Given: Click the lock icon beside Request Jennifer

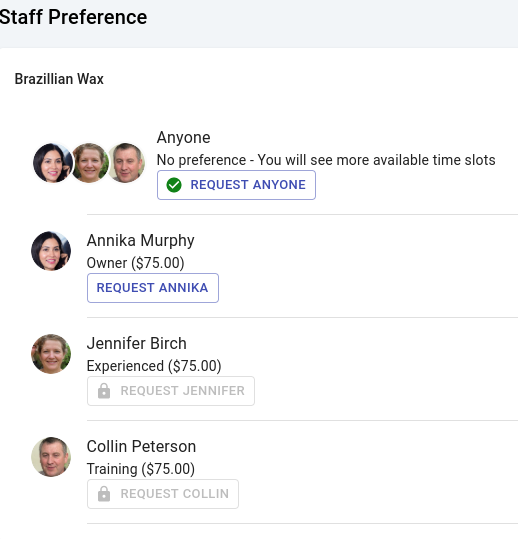Looking at the screenshot, I should pos(104,391).
